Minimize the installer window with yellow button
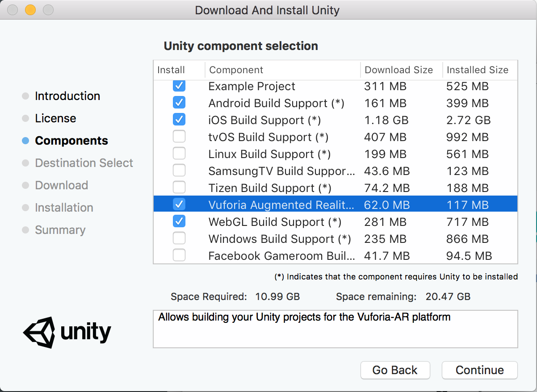The height and width of the screenshot is (392, 537). tap(30, 10)
